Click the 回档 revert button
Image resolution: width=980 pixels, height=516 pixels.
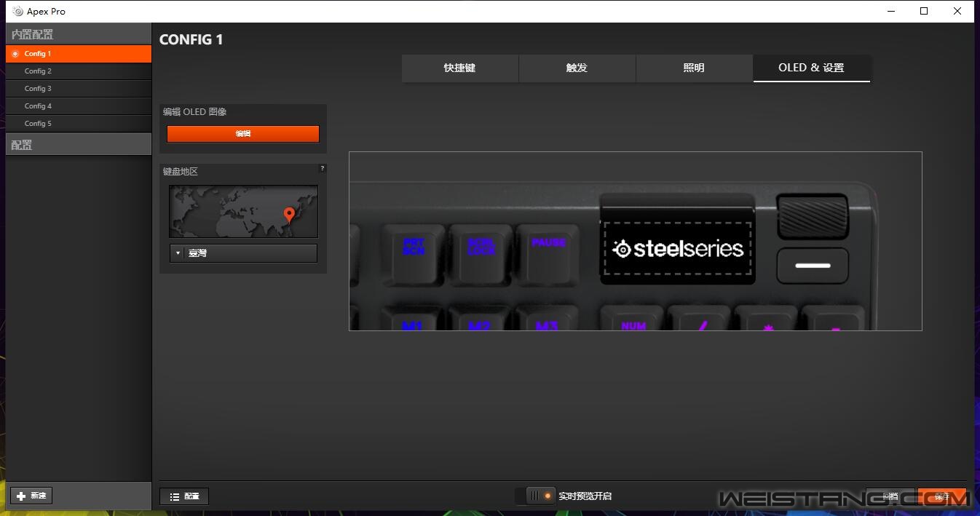click(x=890, y=496)
